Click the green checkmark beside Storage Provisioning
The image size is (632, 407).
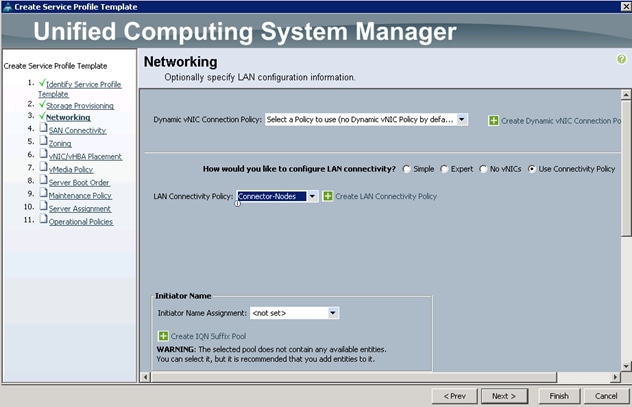[42, 104]
